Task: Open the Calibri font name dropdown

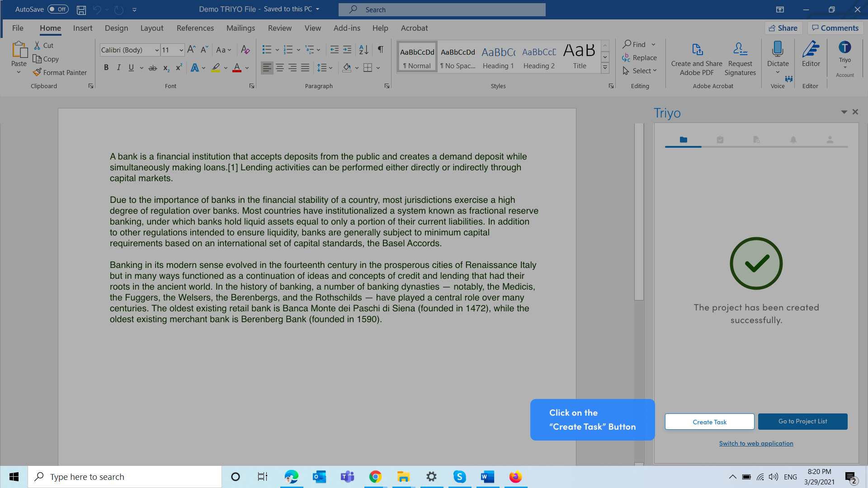Action: tap(157, 50)
